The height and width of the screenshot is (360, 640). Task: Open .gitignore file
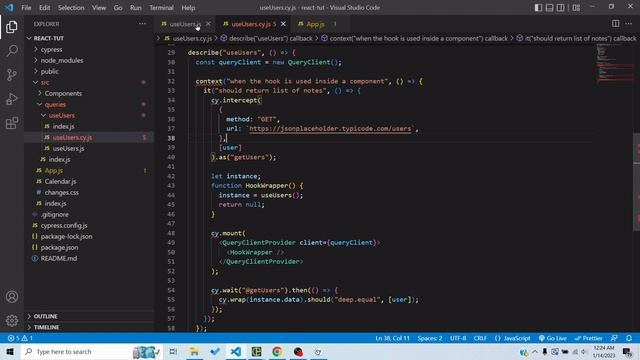coord(89,215)
